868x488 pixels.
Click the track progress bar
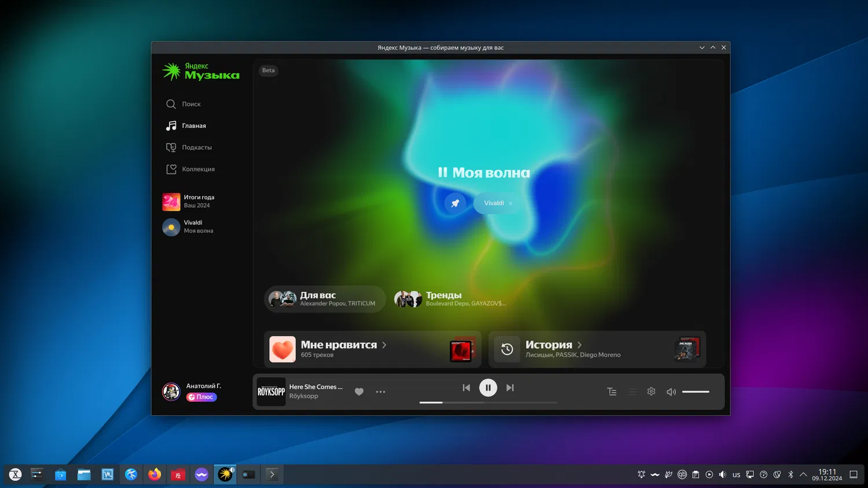coord(488,402)
